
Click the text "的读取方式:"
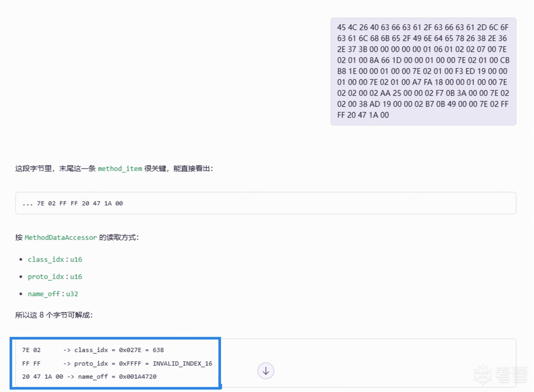[119, 238]
